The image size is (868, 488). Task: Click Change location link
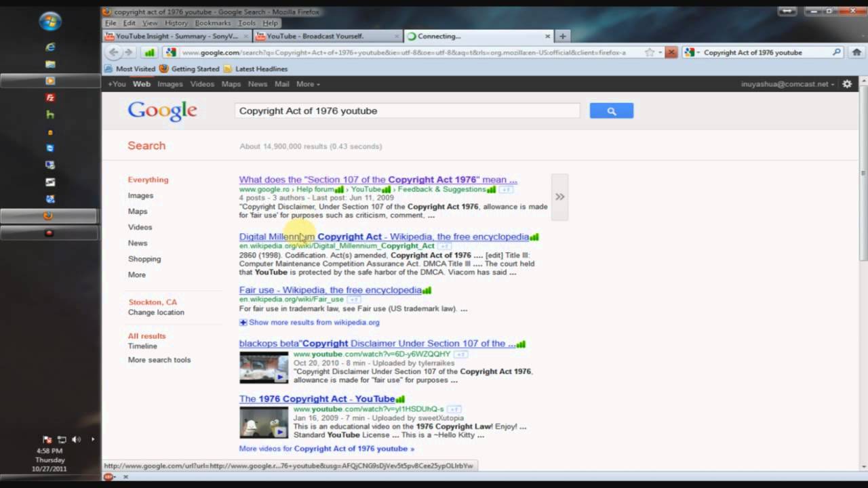pos(156,312)
